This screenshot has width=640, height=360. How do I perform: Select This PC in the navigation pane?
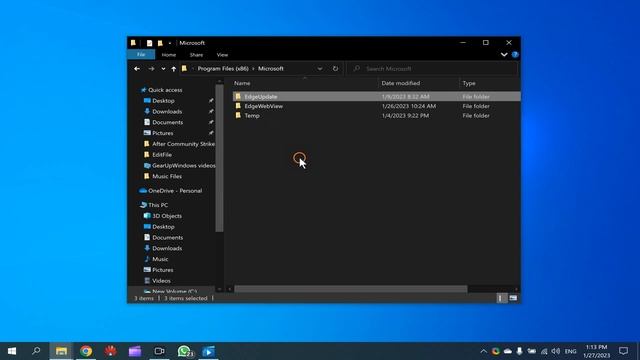click(x=158, y=205)
